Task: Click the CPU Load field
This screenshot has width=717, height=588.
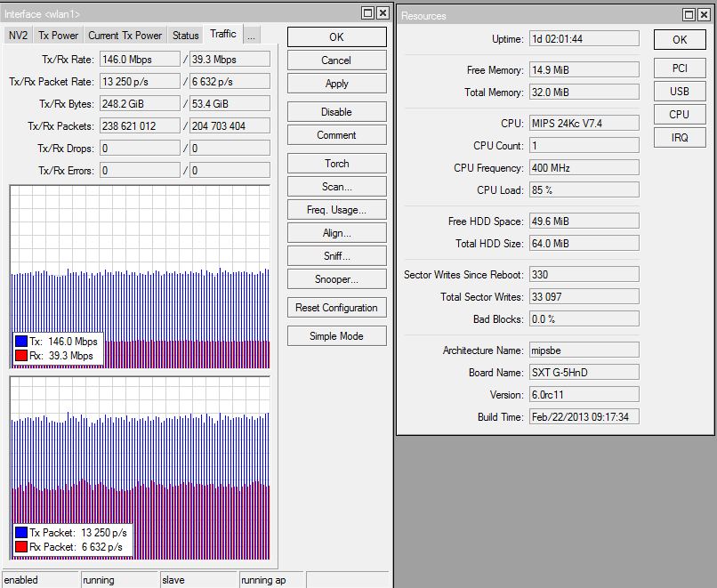Action: (584, 190)
